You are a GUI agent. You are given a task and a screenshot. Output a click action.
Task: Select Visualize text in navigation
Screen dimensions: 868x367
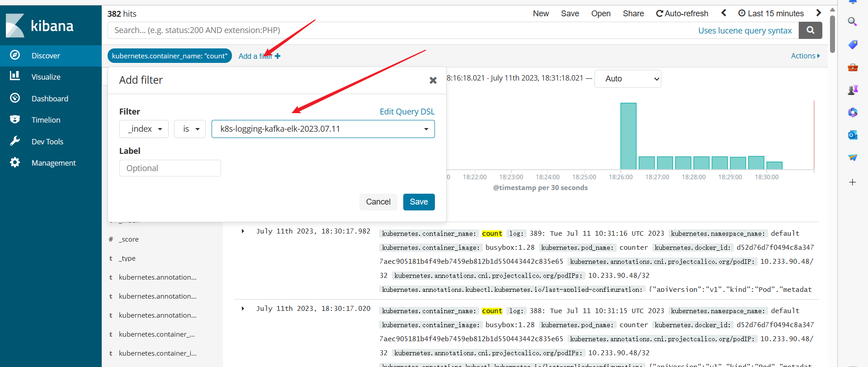click(46, 77)
